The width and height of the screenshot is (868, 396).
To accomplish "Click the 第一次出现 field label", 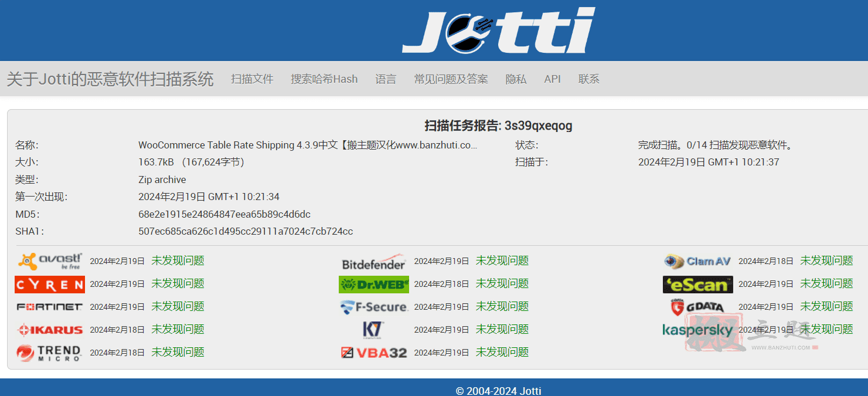I will pos(41,197).
